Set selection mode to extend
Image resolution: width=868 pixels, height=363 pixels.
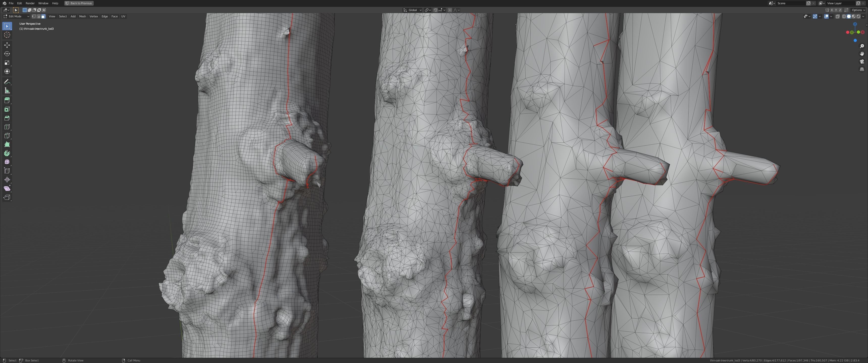point(29,10)
